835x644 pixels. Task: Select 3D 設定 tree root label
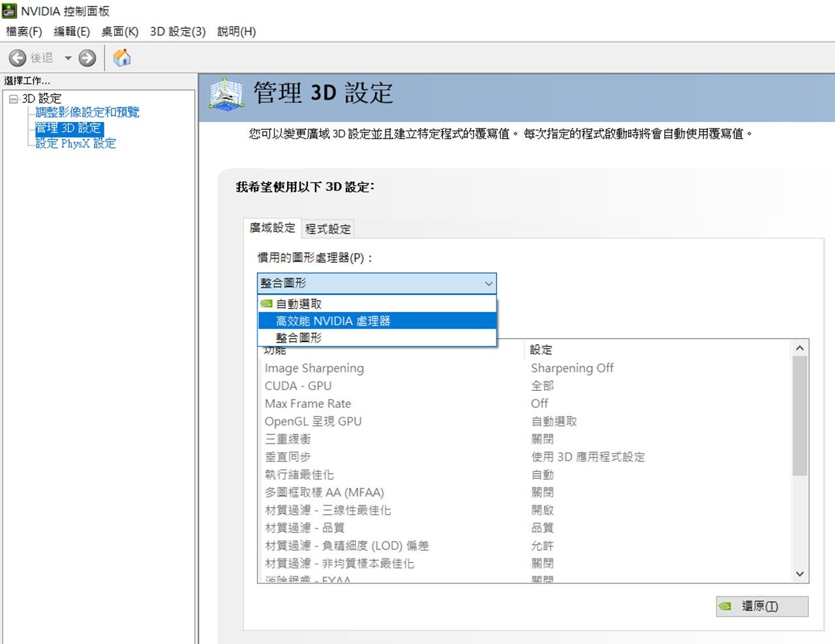click(42, 99)
